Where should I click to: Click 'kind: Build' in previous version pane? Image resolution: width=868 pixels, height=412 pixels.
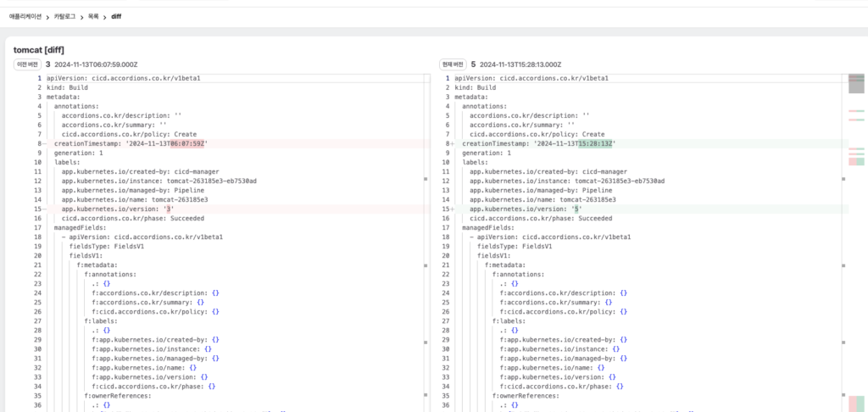pos(67,87)
